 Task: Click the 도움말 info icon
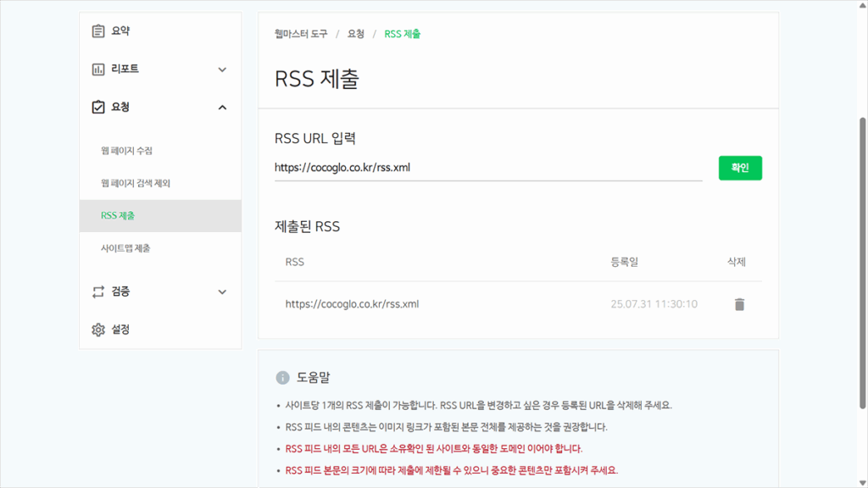[282, 377]
